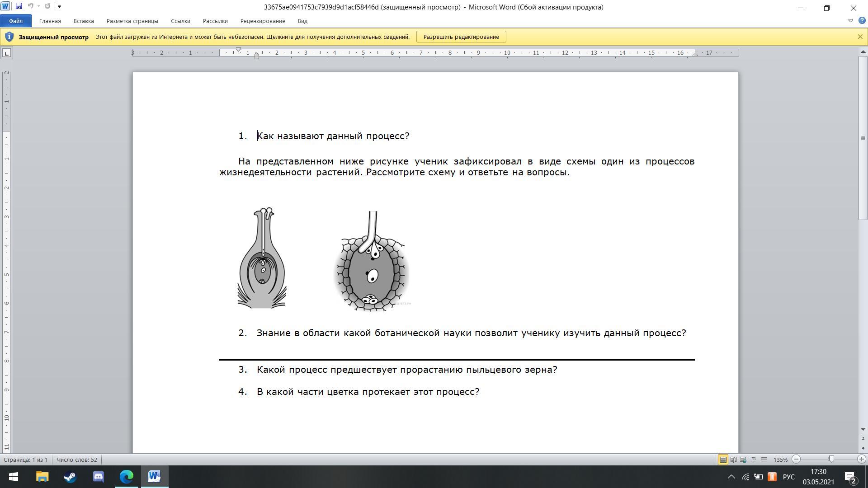Select Print Layout view button
This screenshot has height=488, width=868.
[x=723, y=460]
